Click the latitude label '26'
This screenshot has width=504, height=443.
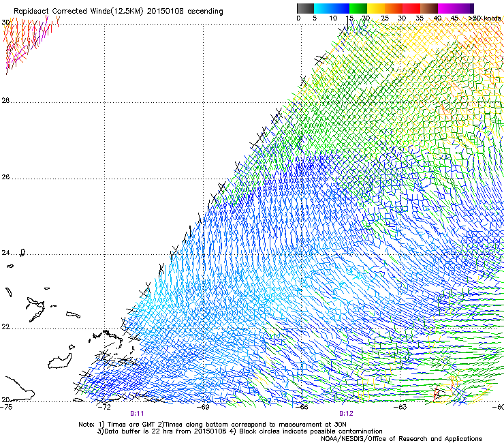pyautogui.click(x=5, y=177)
